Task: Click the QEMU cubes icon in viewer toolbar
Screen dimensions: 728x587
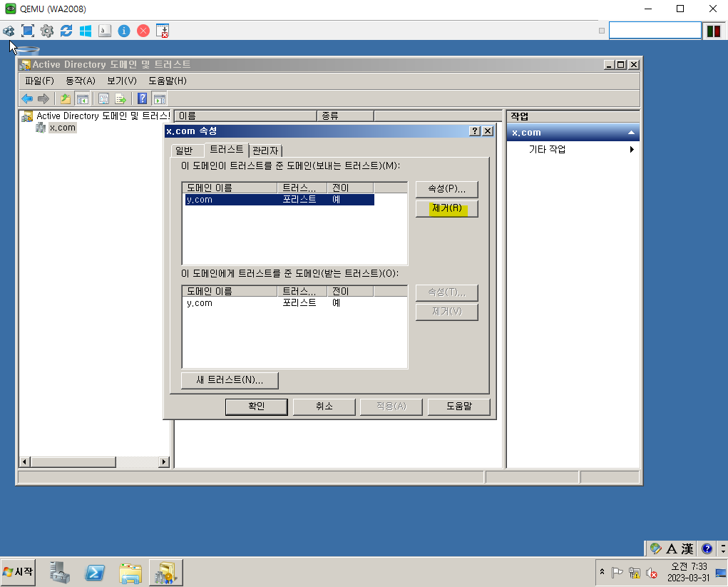Action: pyautogui.click(x=9, y=31)
